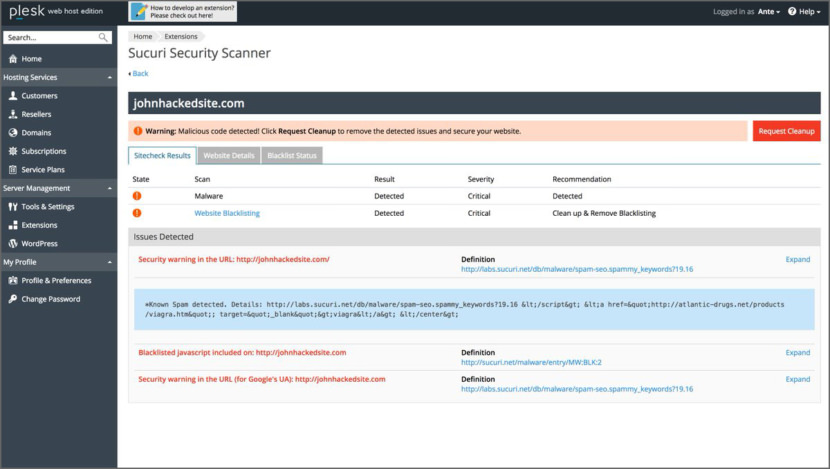Open Tools & Settings in the sidebar
The height and width of the screenshot is (469, 830).
coord(48,207)
